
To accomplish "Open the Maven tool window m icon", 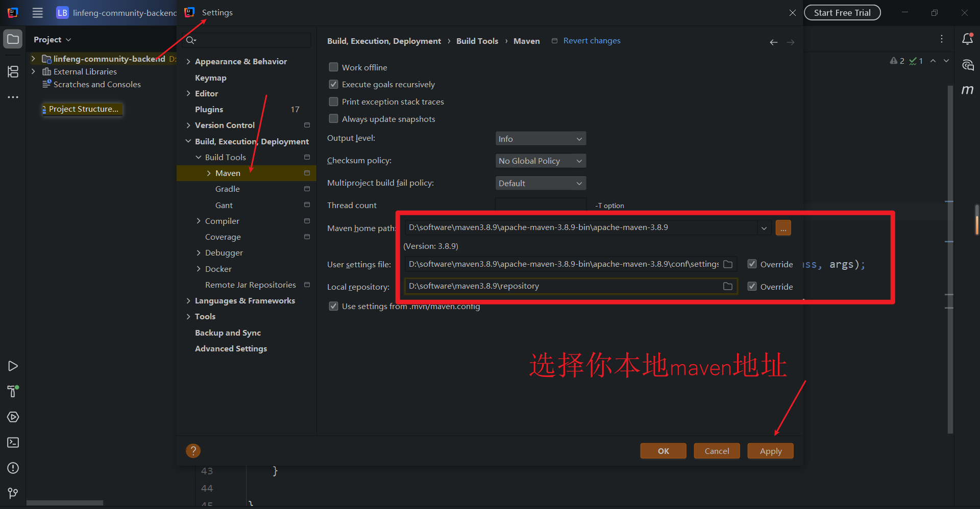I will [x=967, y=90].
